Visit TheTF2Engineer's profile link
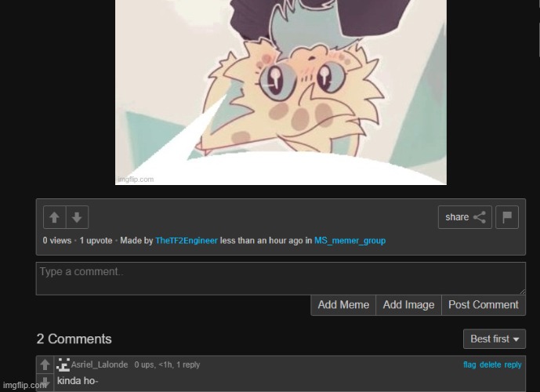This screenshot has height=392, width=540. tap(187, 241)
